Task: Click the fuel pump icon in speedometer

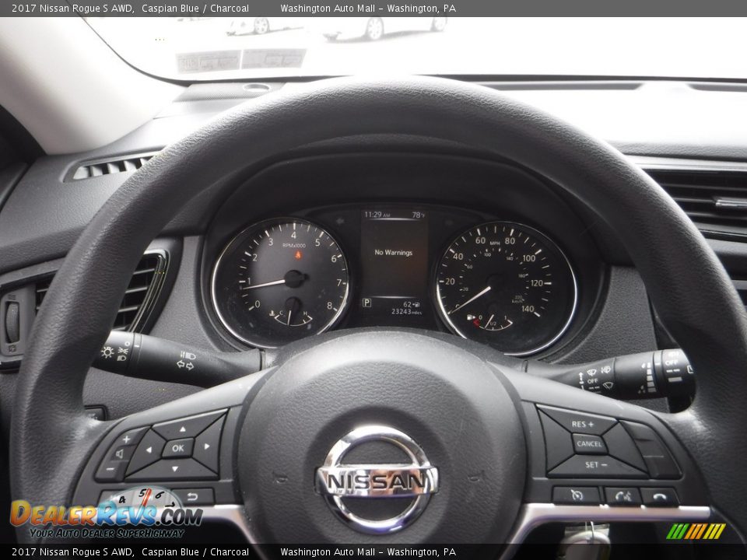Action: (x=471, y=317)
